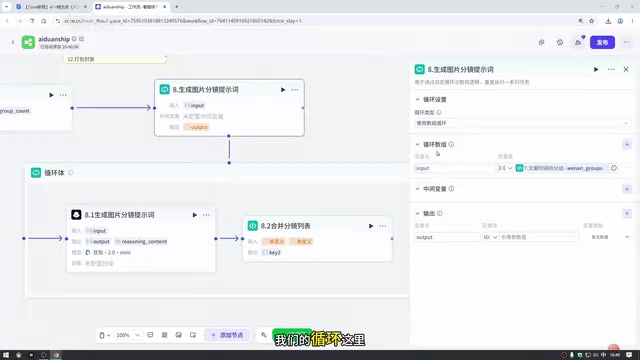Open the output variable type dropdown
640x360 pixels.
pos(490,237)
